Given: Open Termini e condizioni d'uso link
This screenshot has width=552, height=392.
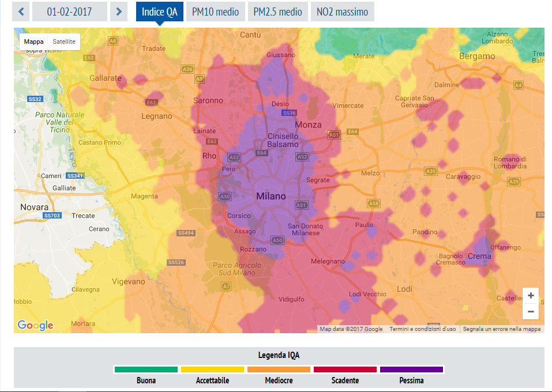Looking at the screenshot, I should point(422,329).
